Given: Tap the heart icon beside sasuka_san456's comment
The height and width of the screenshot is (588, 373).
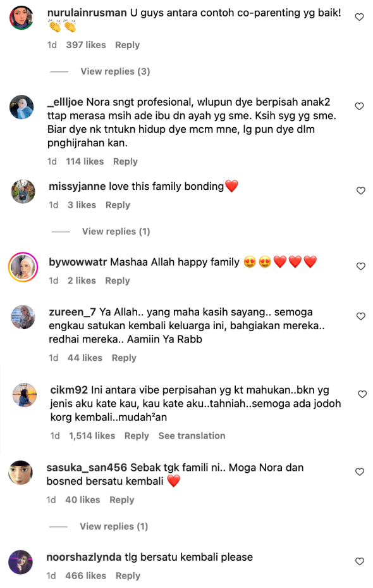Looking at the screenshot, I should point(360,472).
